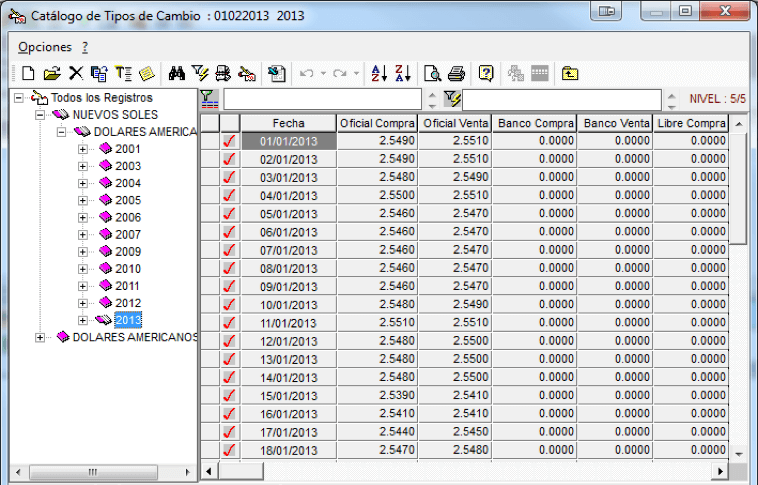The width and height of the screenshot is (758, 485).
Task: Sort descending with the Z-A icon
Action: click(403, 73)
